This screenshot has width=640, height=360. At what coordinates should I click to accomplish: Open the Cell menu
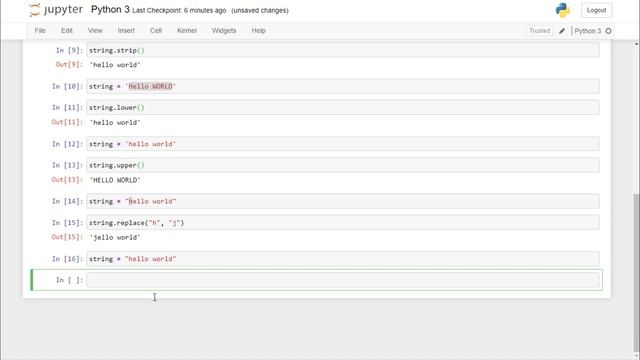(x=156, y=31)
